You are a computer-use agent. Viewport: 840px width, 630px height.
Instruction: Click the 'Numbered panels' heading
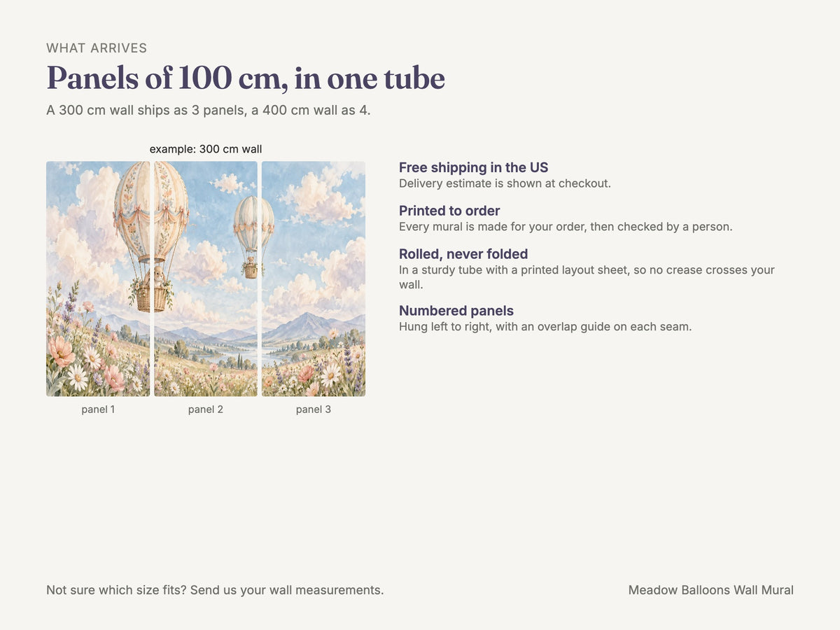[456, 311]
